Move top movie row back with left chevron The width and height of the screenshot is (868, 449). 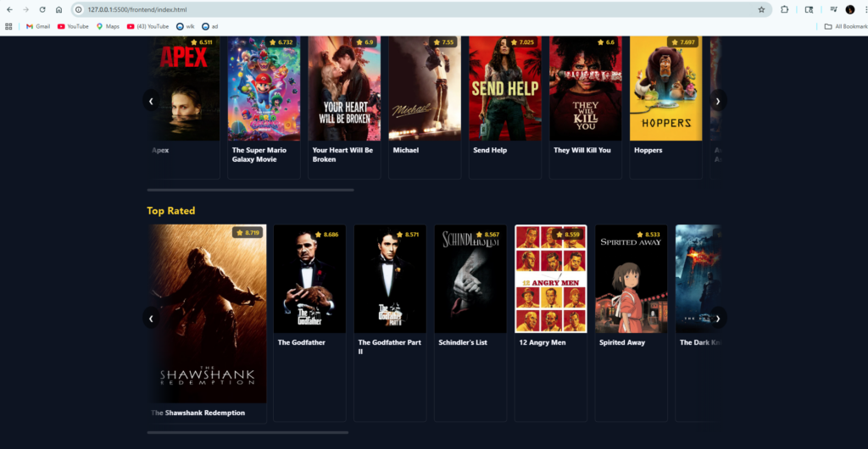pos(151,100)
